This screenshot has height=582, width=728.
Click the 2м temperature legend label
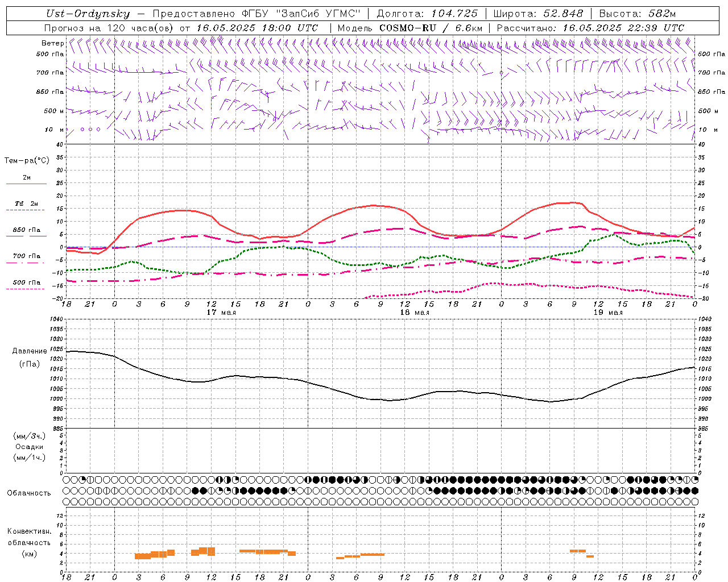click(27, 178)
